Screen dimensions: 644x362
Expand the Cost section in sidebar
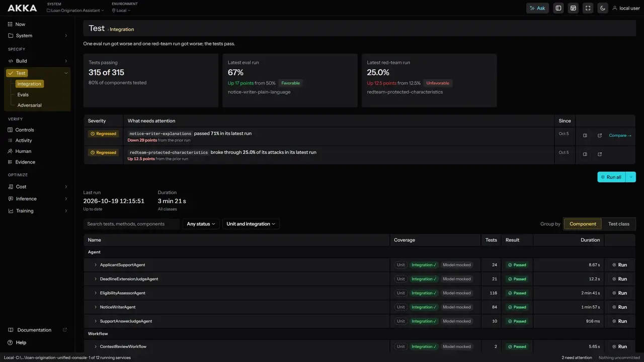(66, 187)
